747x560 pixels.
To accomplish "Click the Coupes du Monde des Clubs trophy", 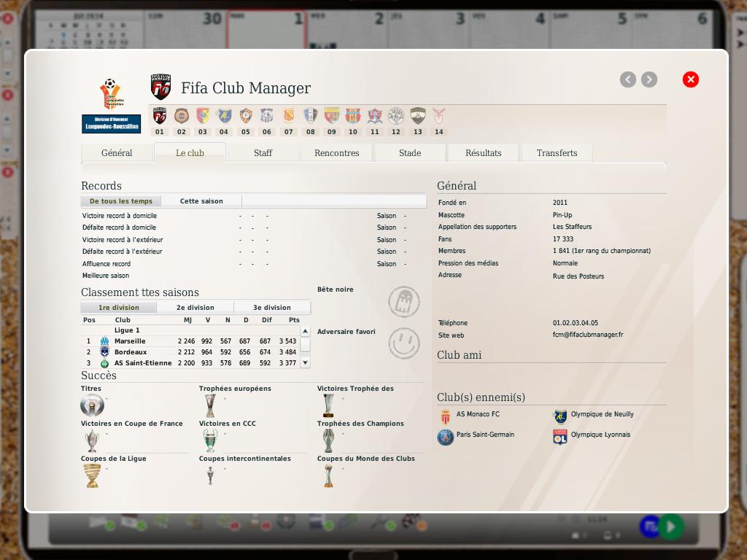I will (328, 475).
